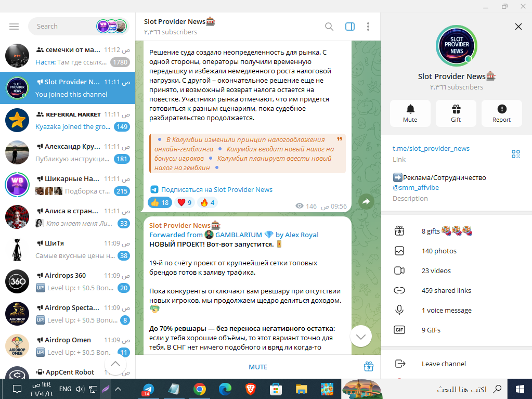Click the Slot Provider News header title
Image resolution: width=532 pixels, height=399 pixels.
click(179, 22)
